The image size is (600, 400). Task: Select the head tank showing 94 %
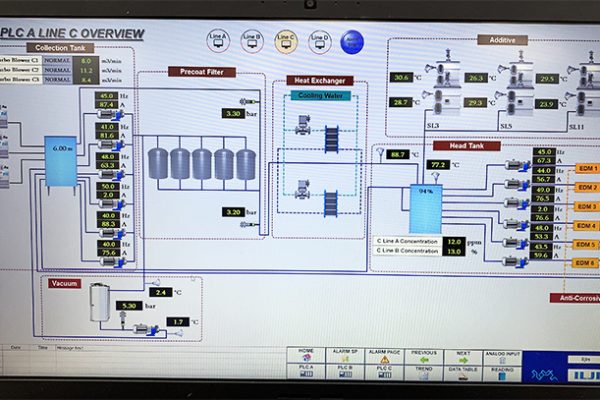[x=426, y=209]
